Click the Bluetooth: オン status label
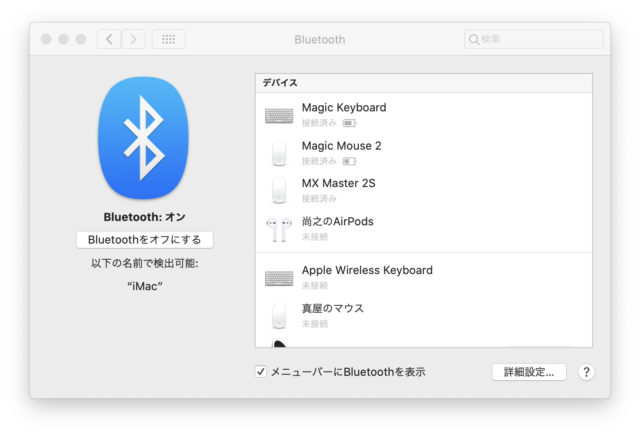The height and width of the screenshot is (435, 640). 144,217
